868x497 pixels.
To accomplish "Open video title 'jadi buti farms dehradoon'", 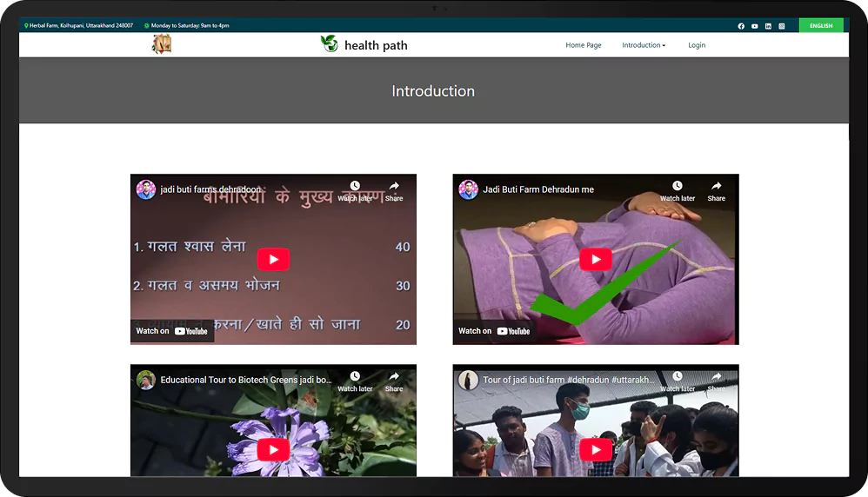I will 210,189.
